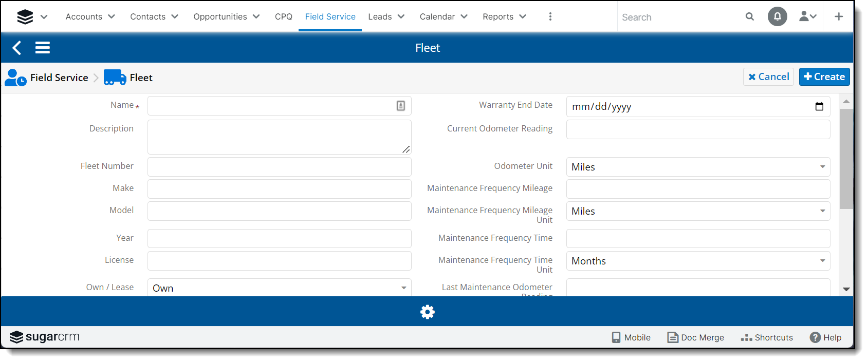Click the Model input field
The height and width of the screenshot is (362, 868).
click(x=280, y=211)
